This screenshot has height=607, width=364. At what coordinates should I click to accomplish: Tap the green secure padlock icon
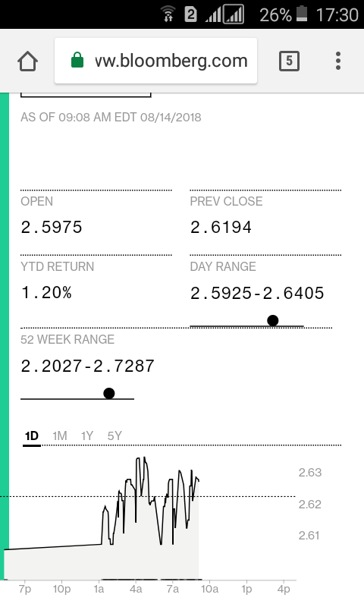coord(77,61)
